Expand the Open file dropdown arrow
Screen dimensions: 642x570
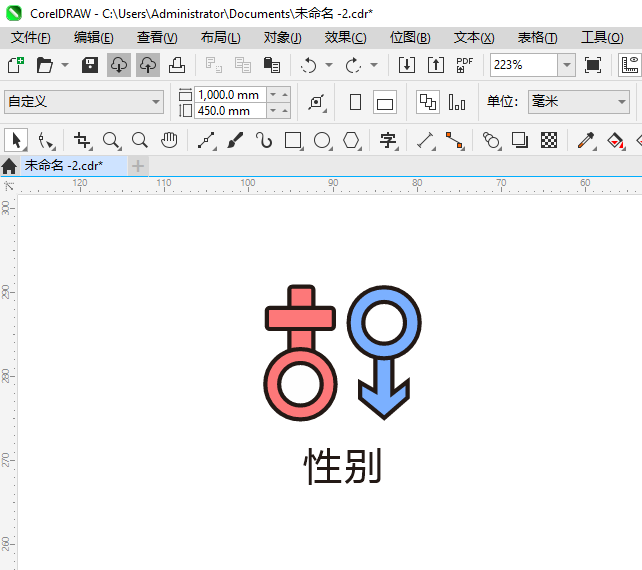(x=65, y=65)
